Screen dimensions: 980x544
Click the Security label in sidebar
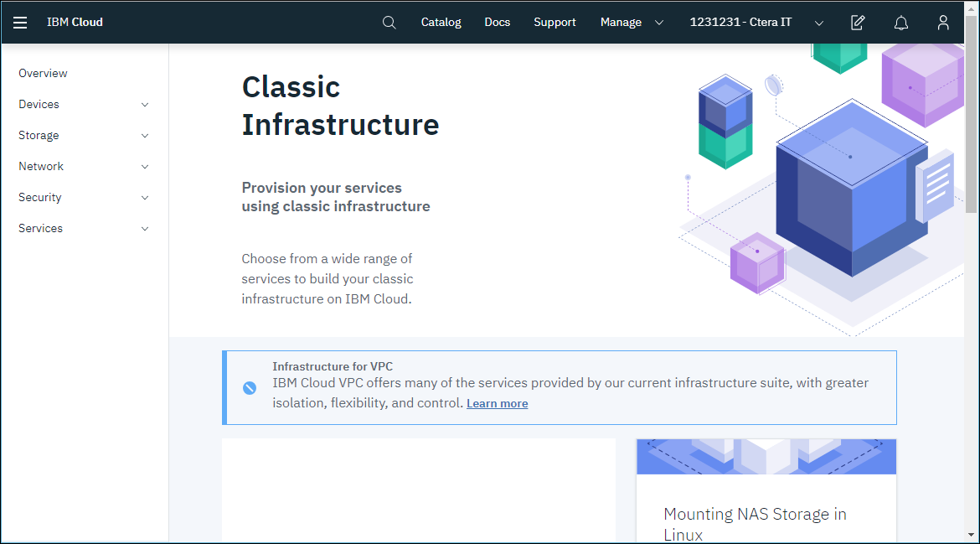coord(40,198)
